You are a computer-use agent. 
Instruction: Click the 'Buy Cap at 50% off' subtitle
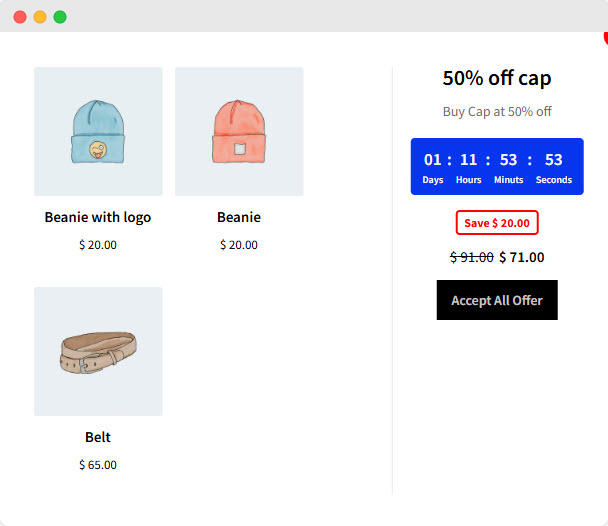(x=497, y=112)
